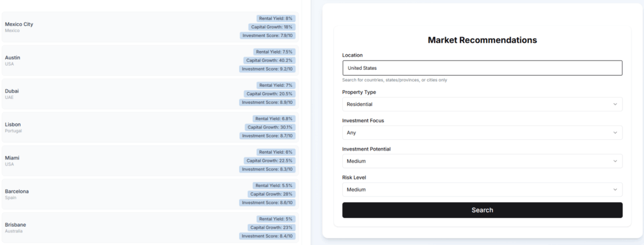Click the Rental Yield: 7% badge
644x245 pixels.
276,85
